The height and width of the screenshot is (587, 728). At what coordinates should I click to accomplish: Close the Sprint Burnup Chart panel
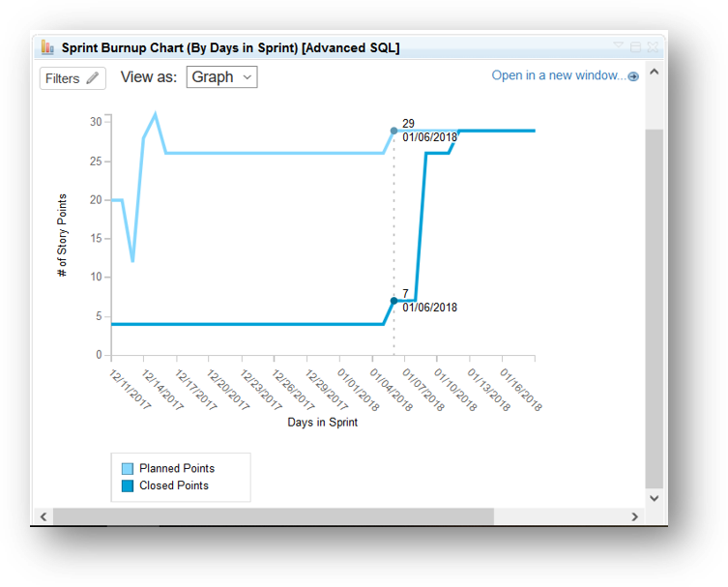(x=653, y=47)
